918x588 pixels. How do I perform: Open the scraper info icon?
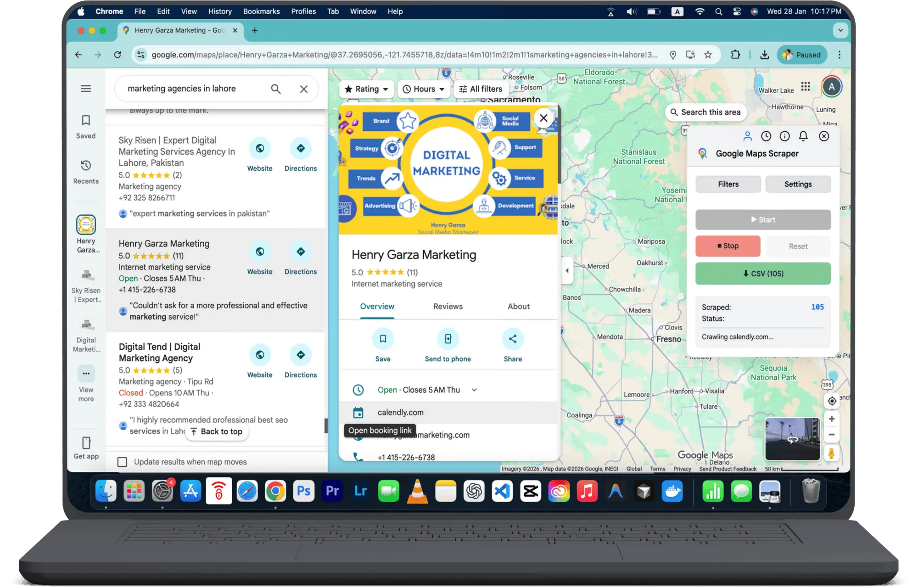tap(784, 136)
